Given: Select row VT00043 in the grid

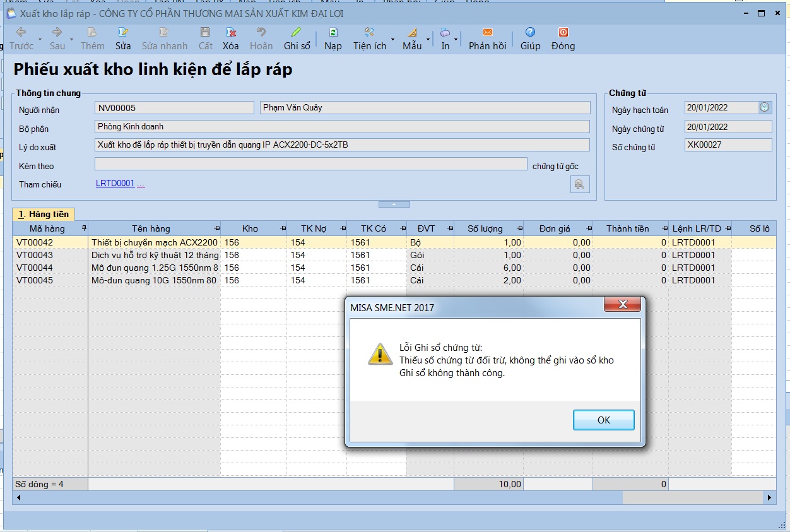Looking at the screenshot, I should pyautogui.click(x=394, y=255).
